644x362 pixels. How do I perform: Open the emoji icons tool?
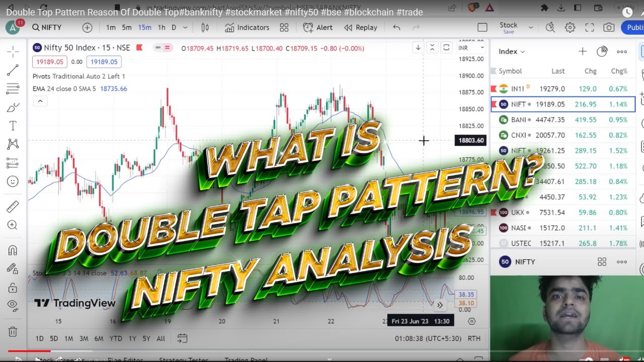pyautogui.click(x=13, y=182)
